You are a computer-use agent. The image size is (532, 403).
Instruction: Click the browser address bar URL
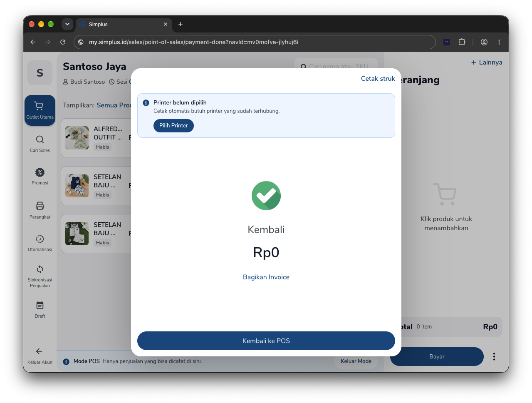tap(193, 42)
